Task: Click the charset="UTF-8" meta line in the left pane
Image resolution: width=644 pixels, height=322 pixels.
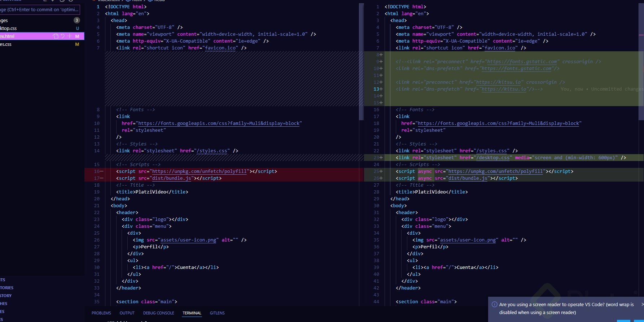Action: [x=149, y=27]
